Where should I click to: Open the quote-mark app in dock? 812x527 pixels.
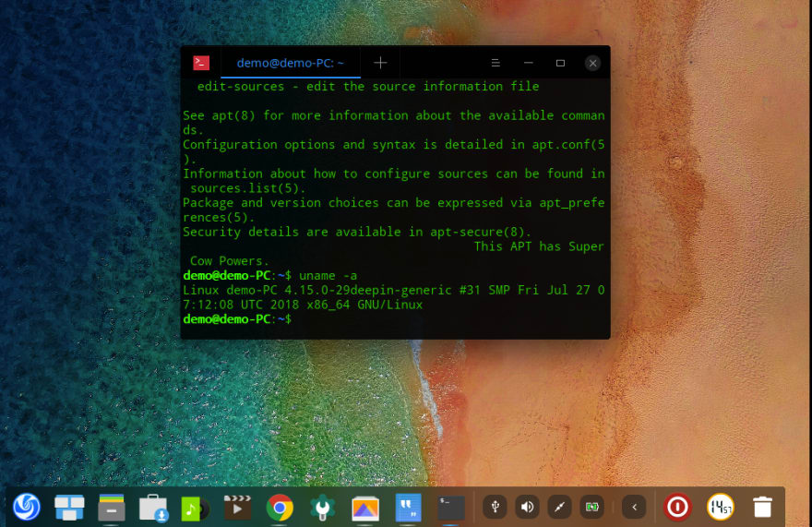(x=408, y=508)
